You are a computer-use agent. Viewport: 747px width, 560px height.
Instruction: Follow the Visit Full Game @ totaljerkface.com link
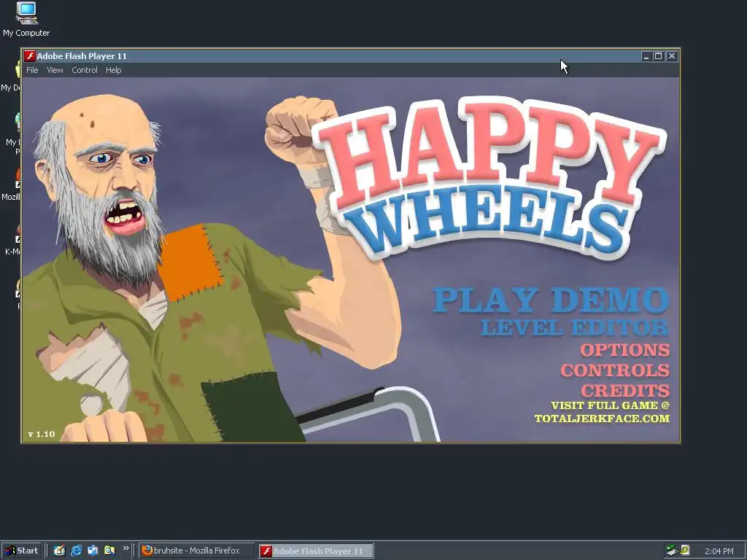pos(602,412)
